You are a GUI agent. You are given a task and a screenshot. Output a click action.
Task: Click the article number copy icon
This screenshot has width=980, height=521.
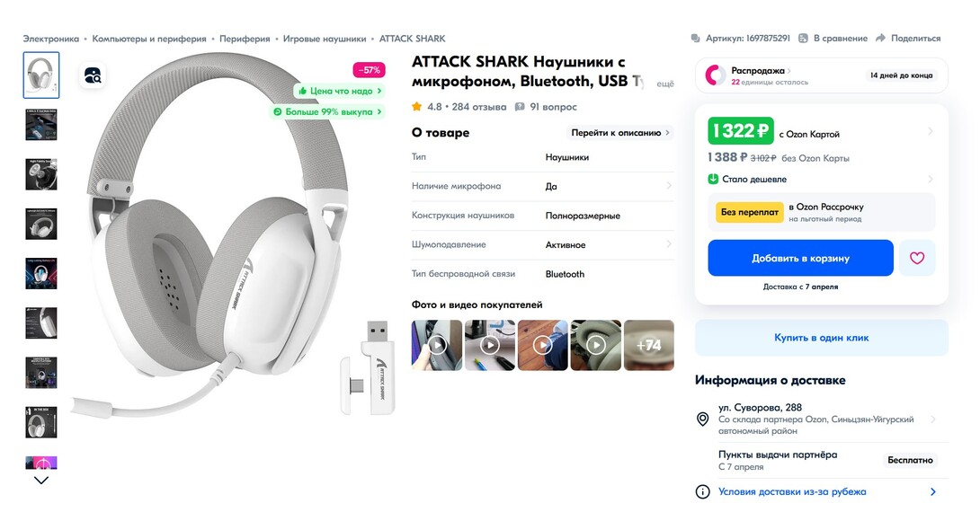695,39
